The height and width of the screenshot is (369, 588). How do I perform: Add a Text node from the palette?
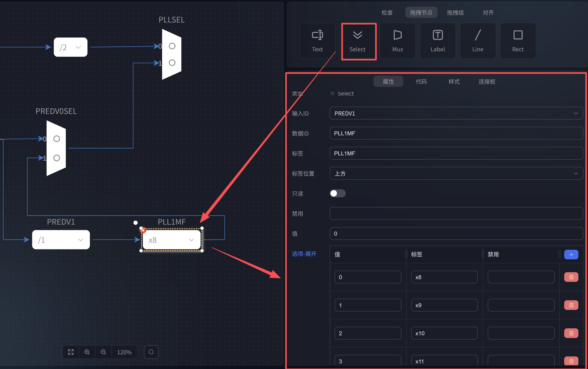[317, 41]
